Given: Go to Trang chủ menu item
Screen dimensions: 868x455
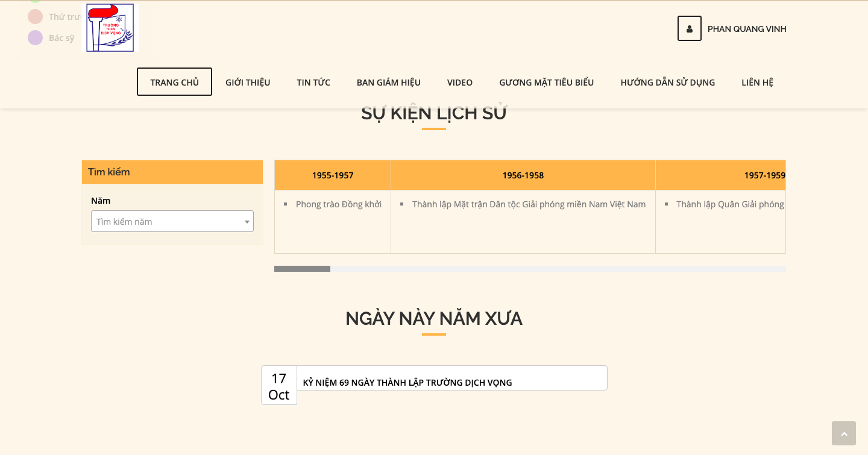Looking at the screenshot, I should coord(174,82).
